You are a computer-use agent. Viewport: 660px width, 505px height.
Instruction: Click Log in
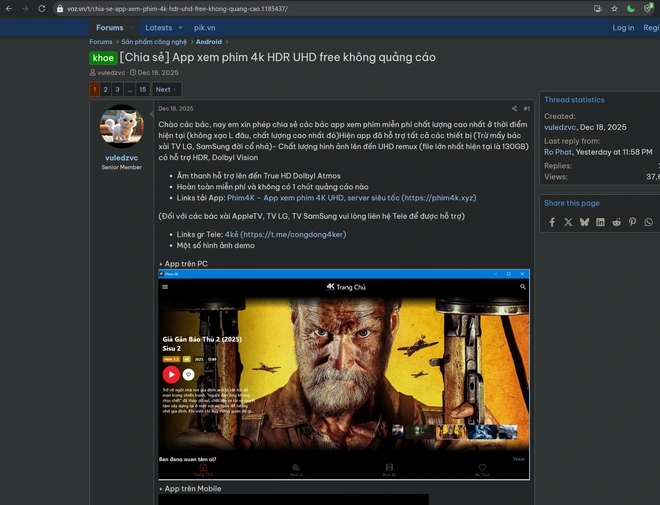(623, 28)
